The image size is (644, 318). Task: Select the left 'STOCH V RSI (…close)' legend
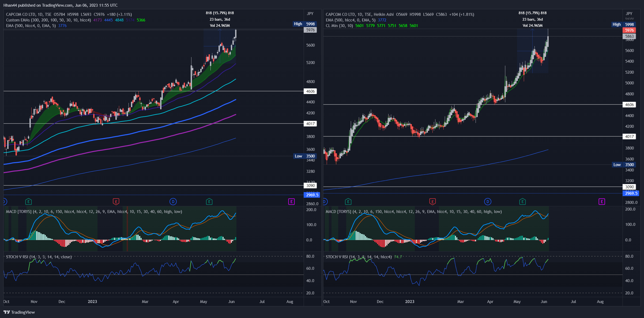[x=39, y=257]
